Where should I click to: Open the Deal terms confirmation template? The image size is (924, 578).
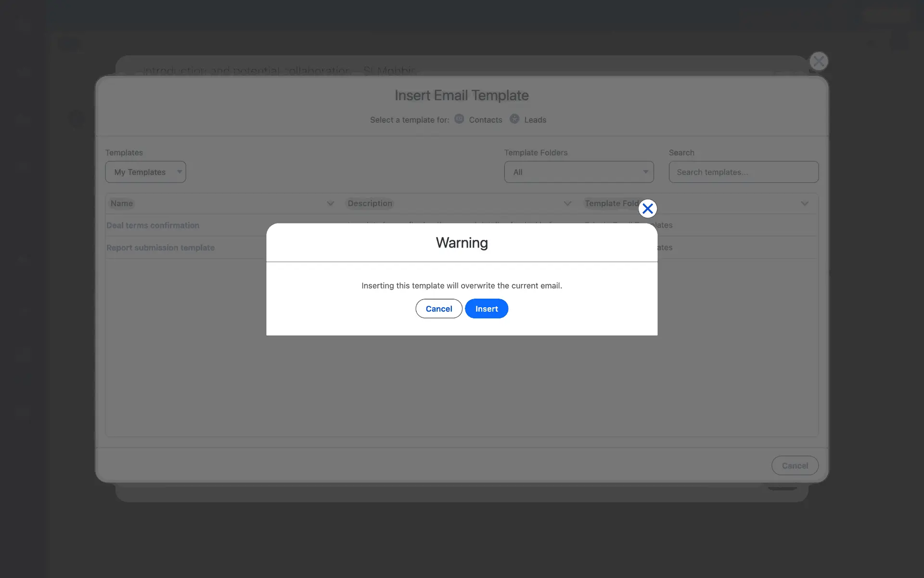(153, 225)
